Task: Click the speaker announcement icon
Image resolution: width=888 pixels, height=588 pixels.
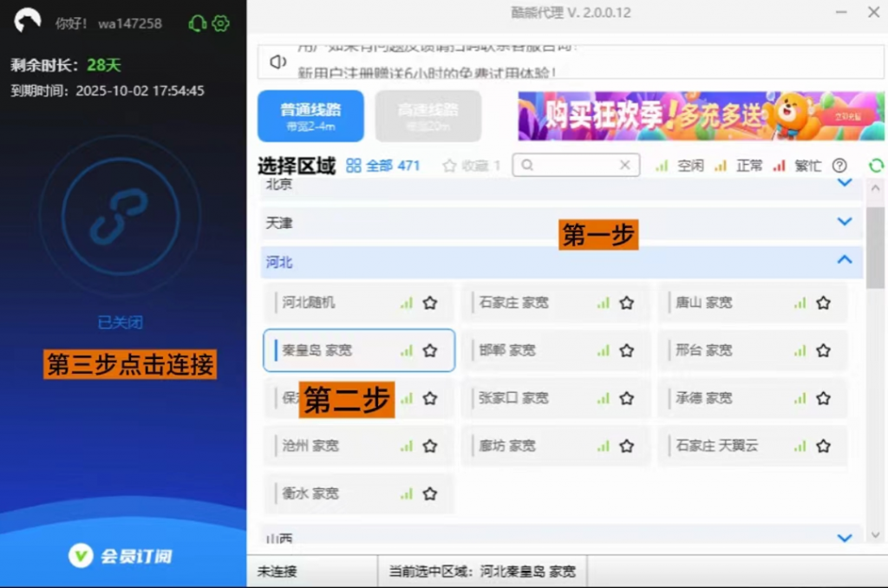Action: (277, 62)
